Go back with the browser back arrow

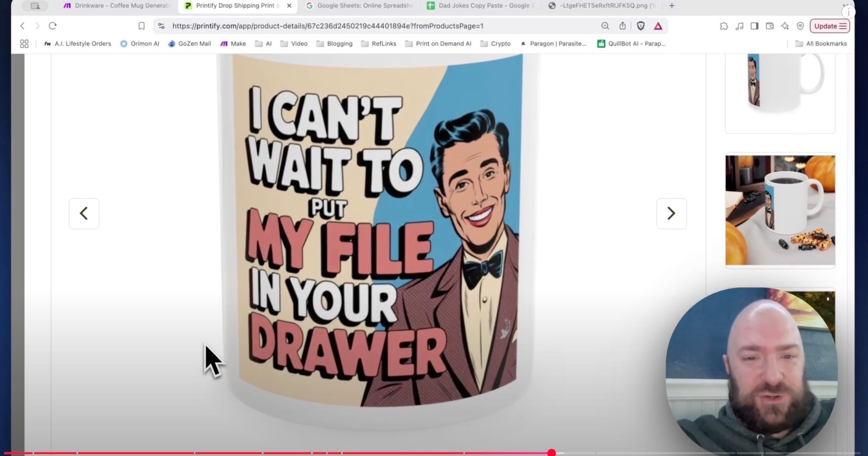[22, 26]
